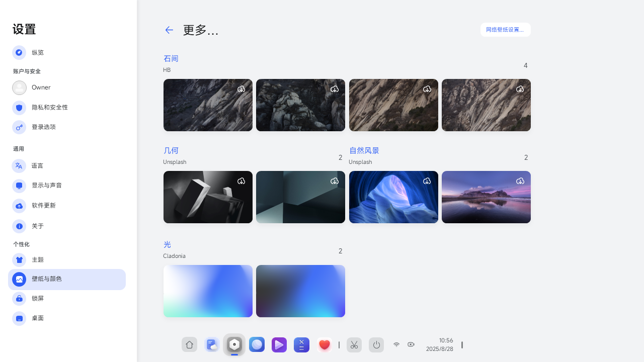Download purple mountain 自然风景 wallpaper cloud icon
The height and width of the screenshot is (362, 644).
coord(520,181)
